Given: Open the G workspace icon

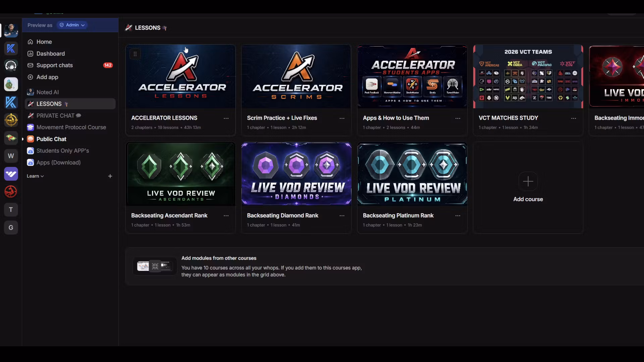Looking at the screenshot, I should coord(11,228).
